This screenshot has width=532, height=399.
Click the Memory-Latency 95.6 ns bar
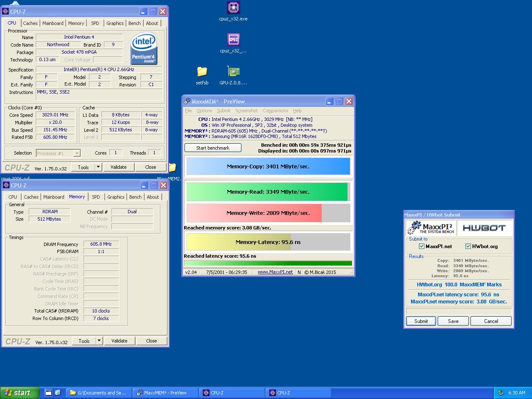click(x=268, y=242)
